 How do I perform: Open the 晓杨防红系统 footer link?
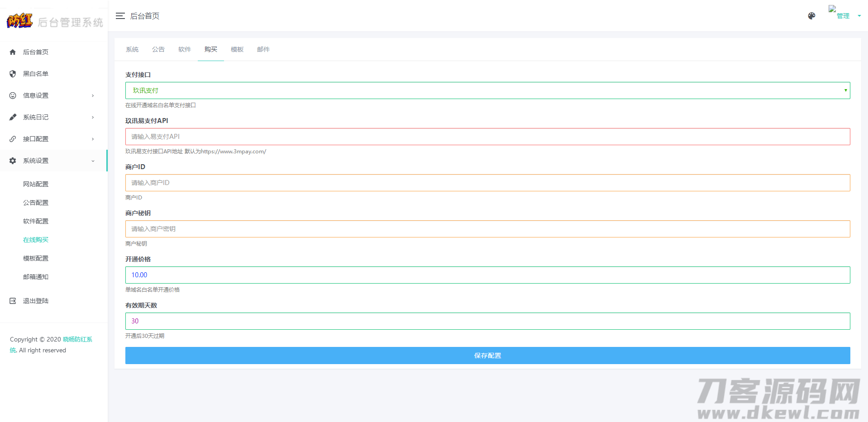[77, 339]
